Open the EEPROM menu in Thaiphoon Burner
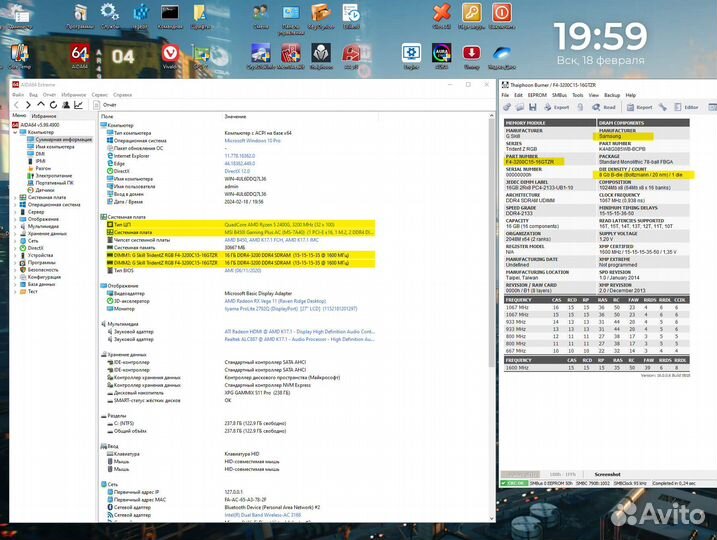The width and height of the screenshot is (717, 540). pos(537,95)
